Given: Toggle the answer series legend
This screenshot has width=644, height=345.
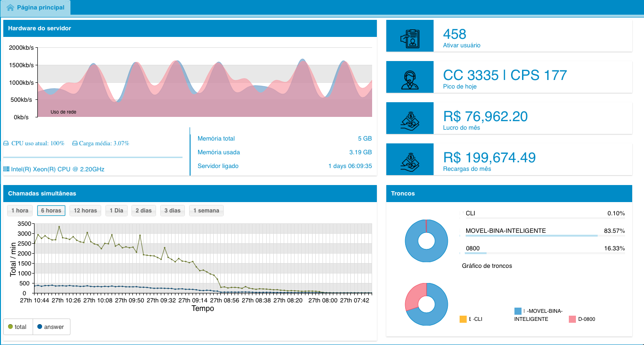Looking at the screenshot, I should tap(52, 327).
